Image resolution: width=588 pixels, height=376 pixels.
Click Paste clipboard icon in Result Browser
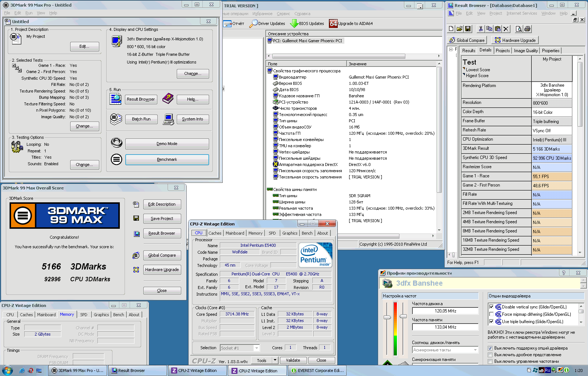[498, 29]
